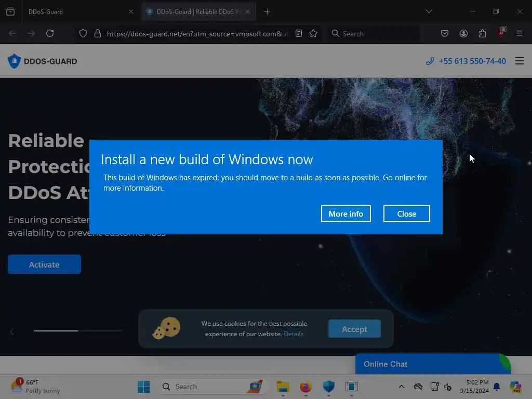Open clock 5:02 PM calendar
The height and width of the screenshot is (399, 532).
coord(474,387)
